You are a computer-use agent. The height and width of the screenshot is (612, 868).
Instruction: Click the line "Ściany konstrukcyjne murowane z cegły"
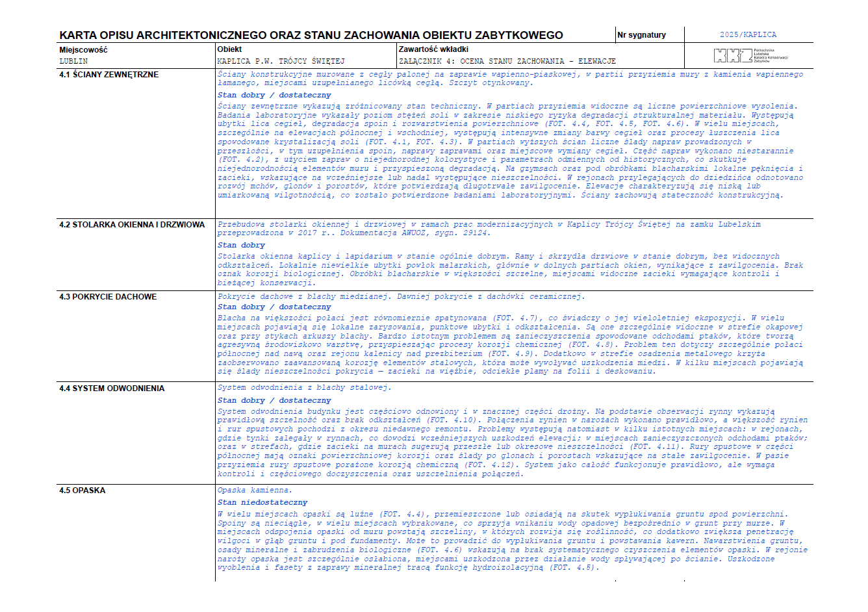510,79
